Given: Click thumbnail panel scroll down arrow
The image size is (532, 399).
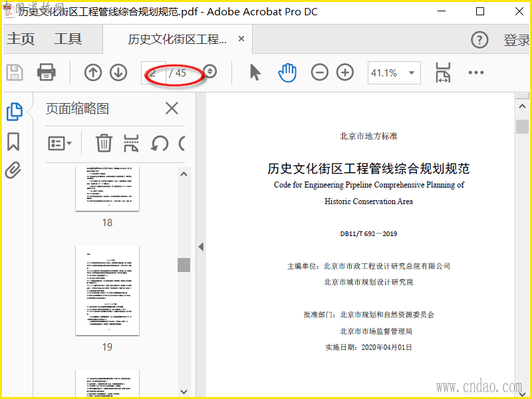Looking at the screenshot, I should 184,392.
